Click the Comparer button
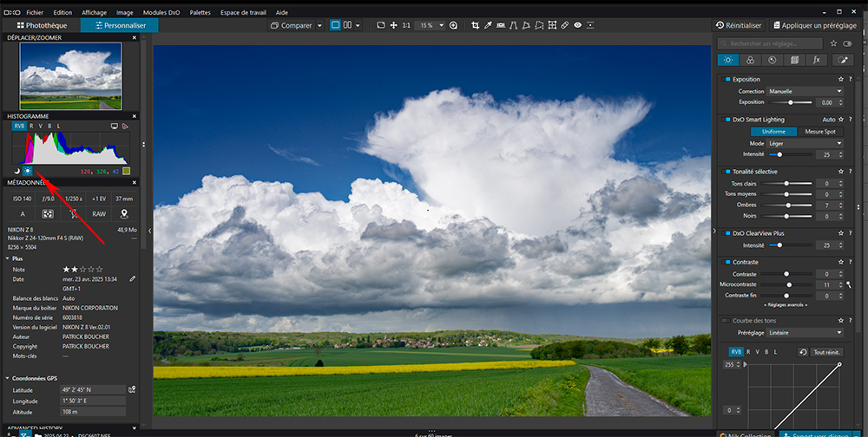868x437 pixels. pos(292,25)
